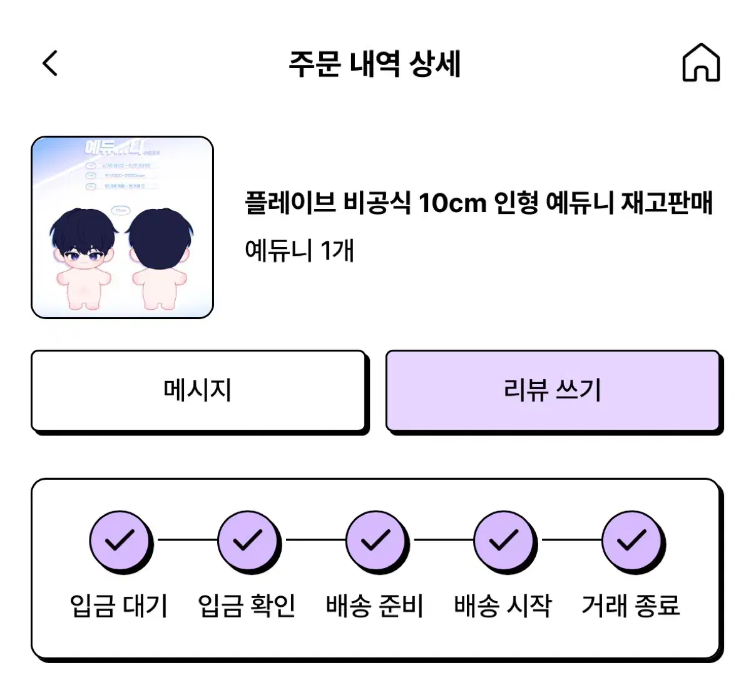
Task: Tap the 예듀니 doll product thumbnail
Action: [x=123, y=227]
